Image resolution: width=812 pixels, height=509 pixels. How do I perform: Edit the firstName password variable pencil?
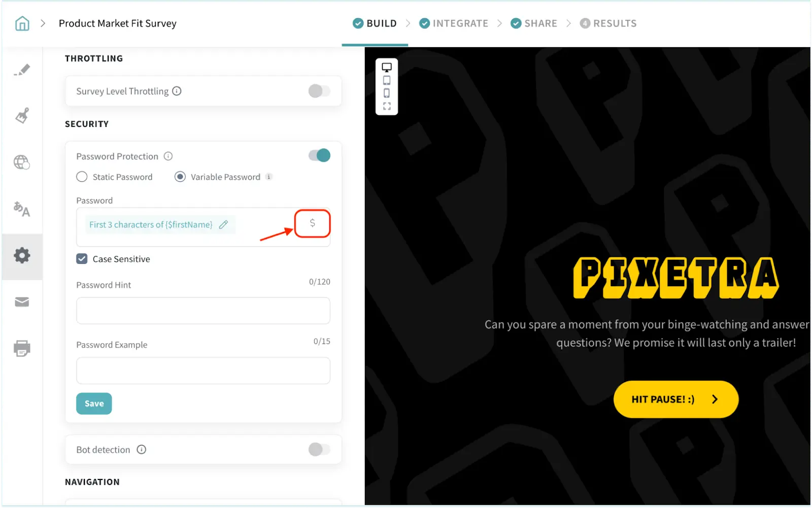223,225
